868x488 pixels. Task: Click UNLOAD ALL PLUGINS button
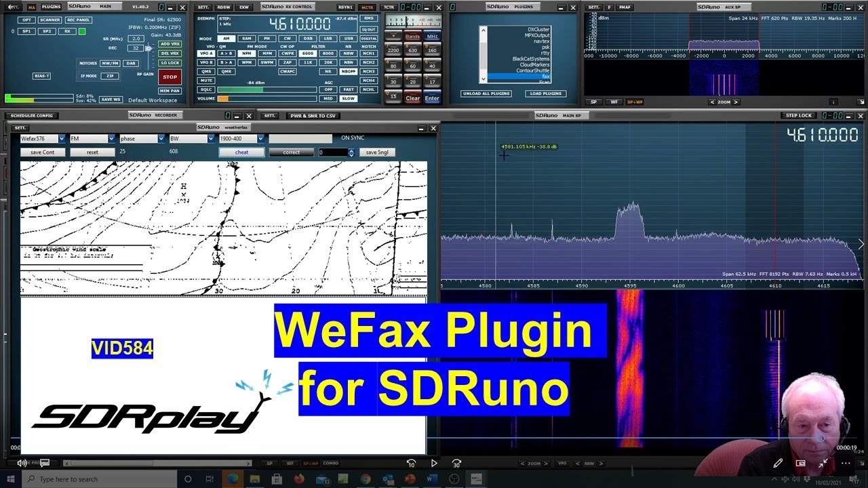[486, 94]
